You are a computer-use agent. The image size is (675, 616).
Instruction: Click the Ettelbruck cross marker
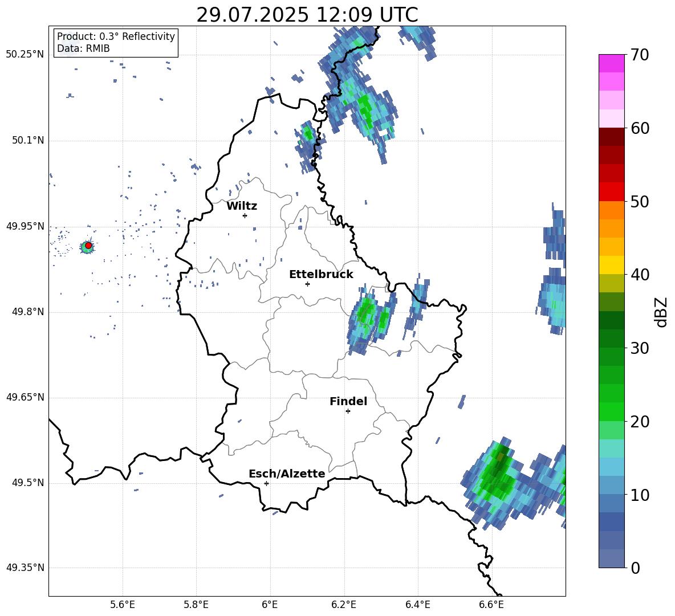pos(307,284)
